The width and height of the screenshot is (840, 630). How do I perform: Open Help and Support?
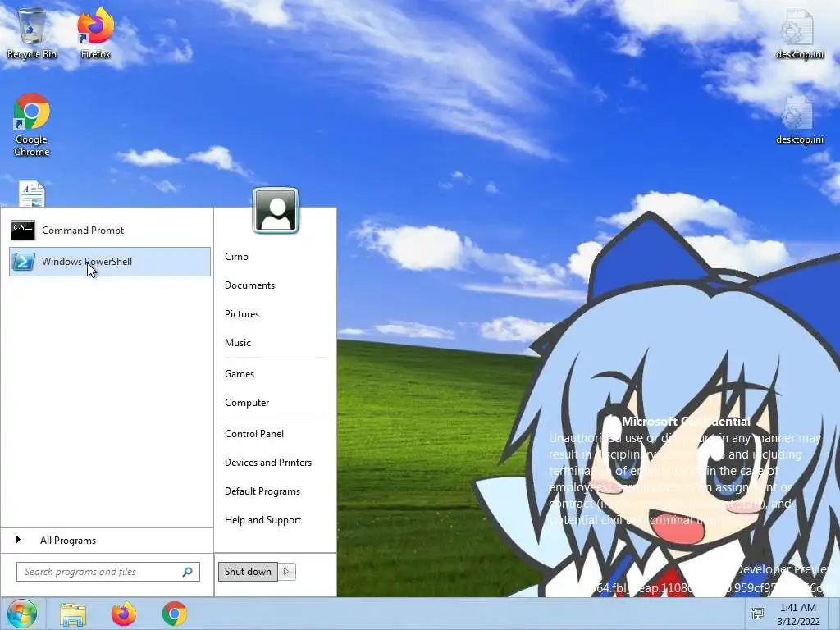[262, 520]
